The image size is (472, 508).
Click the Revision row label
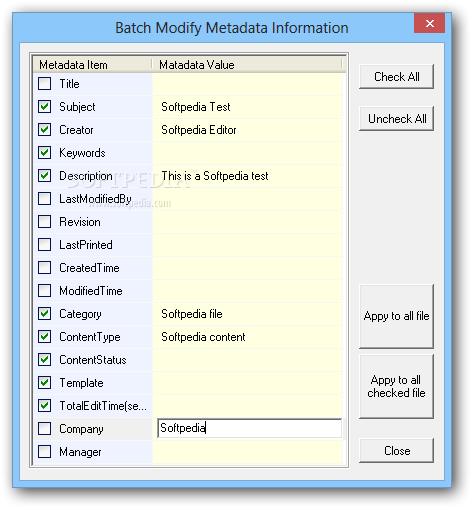[80, 222]
